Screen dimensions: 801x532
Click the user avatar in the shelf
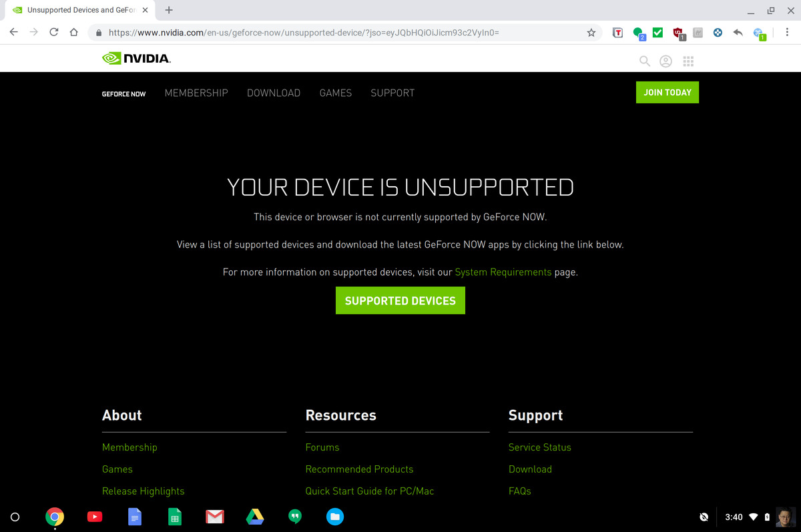[x=786, y=517]
